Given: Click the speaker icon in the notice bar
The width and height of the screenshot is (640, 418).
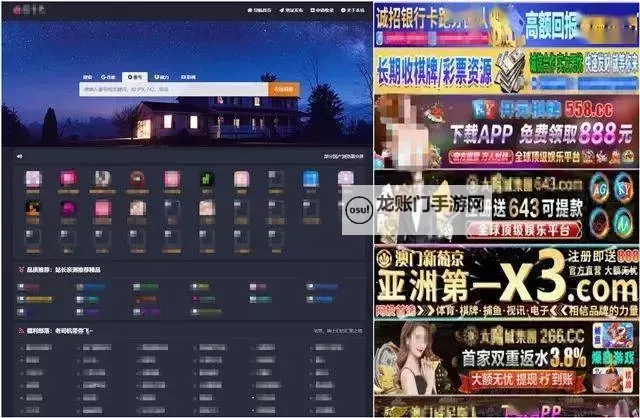Looking at the screenshot, I should (x=19, y=156).
